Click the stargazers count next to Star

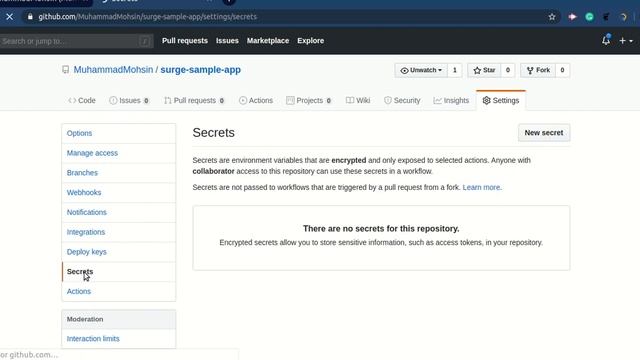point(508,70)
